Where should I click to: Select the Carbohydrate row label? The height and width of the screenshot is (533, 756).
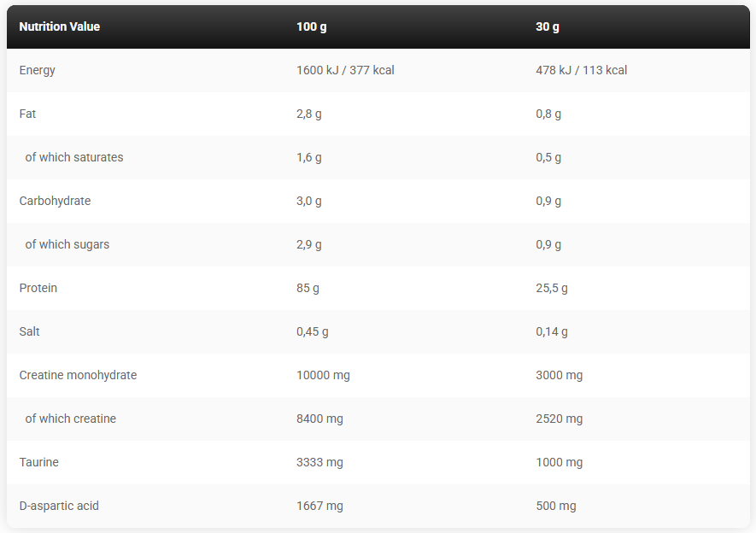pos(55,201)
